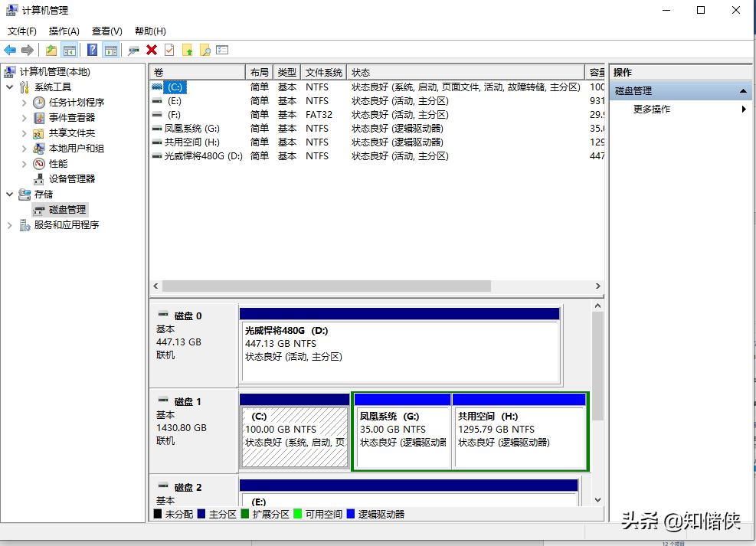
Task: Click the 磁盘管理 header in actions pane
Action: click(x=680, y=90)
